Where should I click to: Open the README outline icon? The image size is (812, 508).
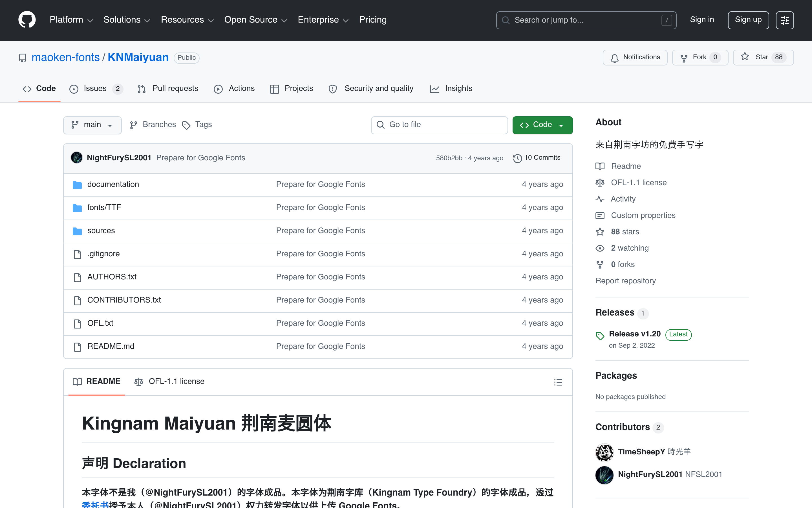558,382
